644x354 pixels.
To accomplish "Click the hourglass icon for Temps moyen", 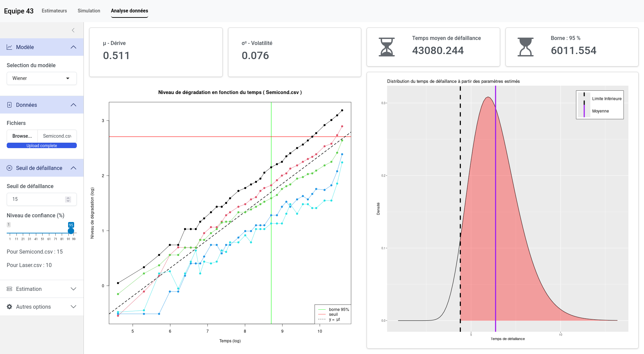I will [386, 47].
